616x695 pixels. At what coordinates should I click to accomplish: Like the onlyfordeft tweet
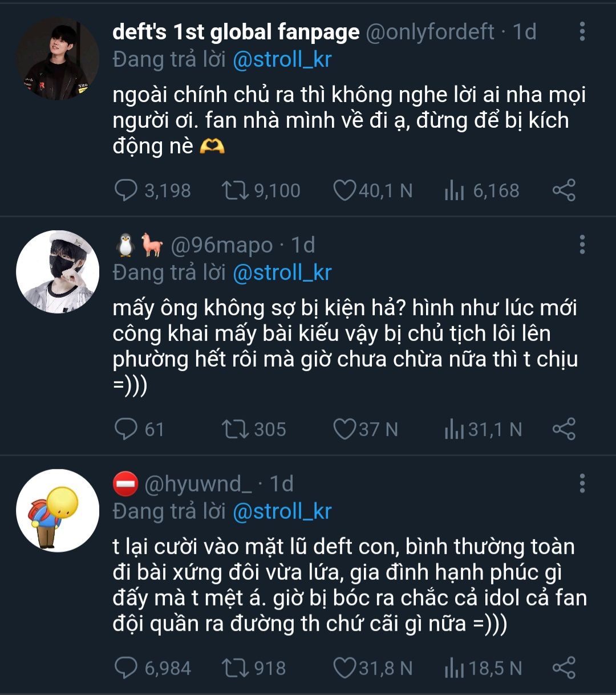[x=344, y=190]
